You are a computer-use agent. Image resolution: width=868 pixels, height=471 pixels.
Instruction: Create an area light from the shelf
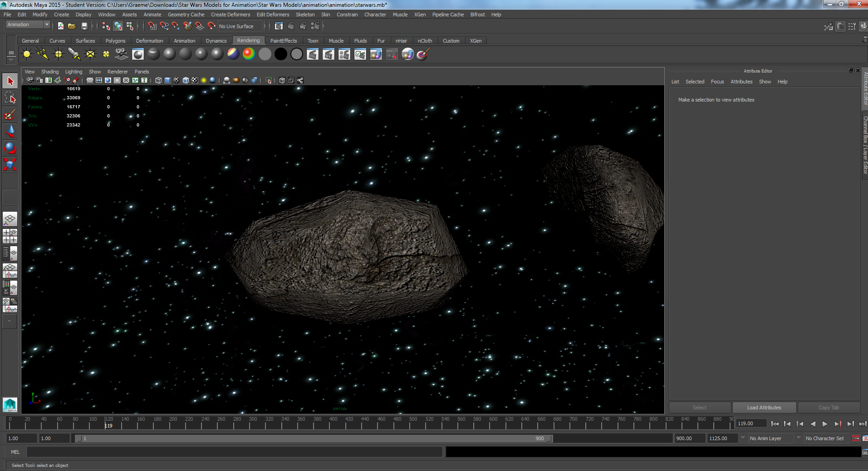pyautogui.click(x=90, y=54)
